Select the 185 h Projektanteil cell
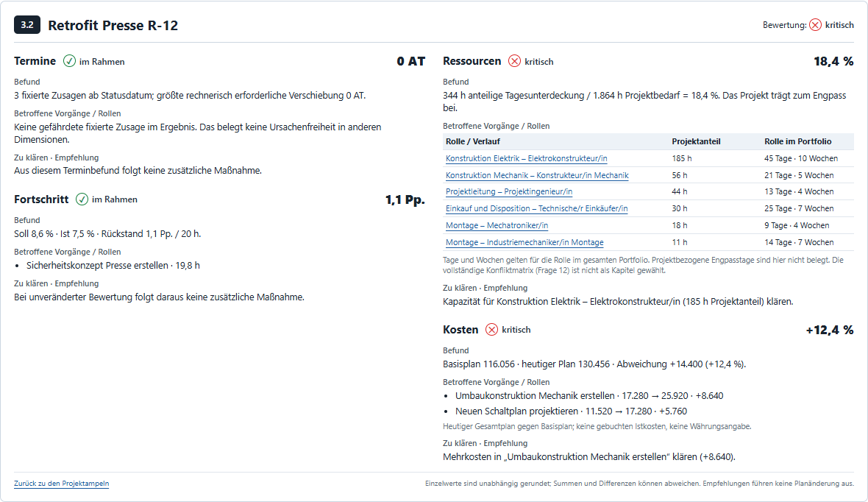 (x=681, y=158)
